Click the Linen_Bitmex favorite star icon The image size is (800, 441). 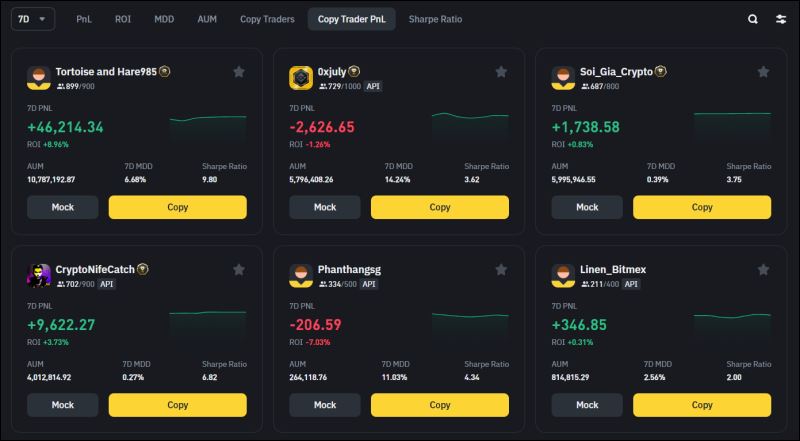pyautogui.click(x=763, y=270)
